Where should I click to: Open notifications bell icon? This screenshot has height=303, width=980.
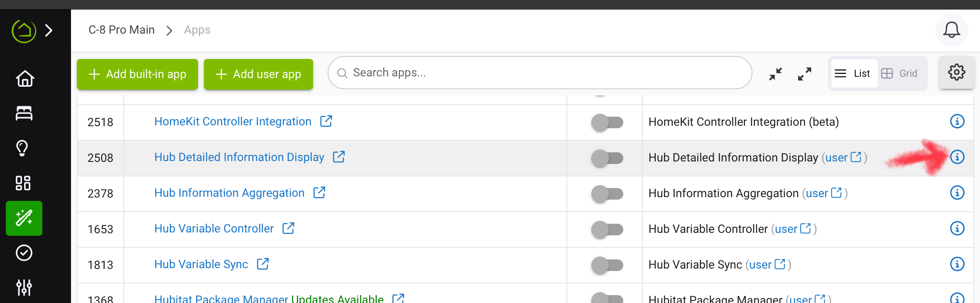951,30
